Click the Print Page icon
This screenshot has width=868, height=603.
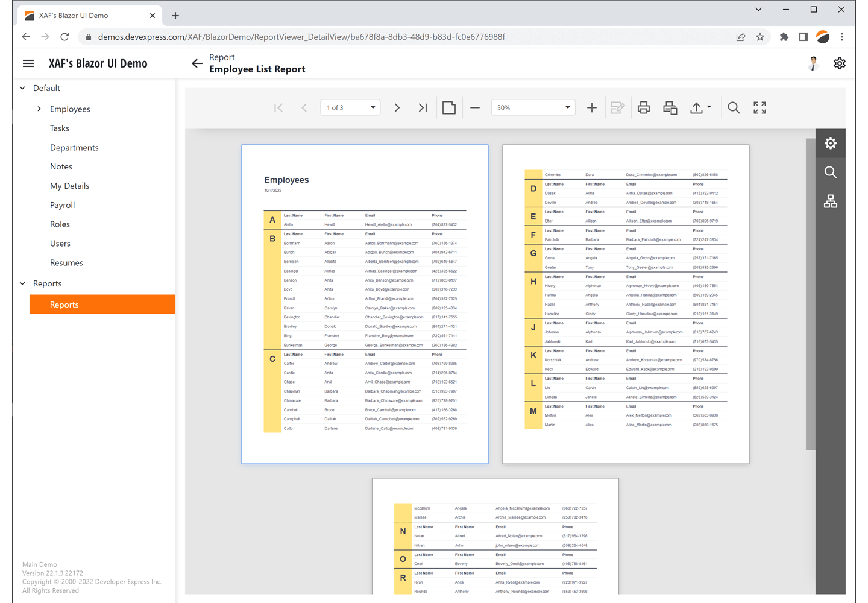[x=669, y=107]
